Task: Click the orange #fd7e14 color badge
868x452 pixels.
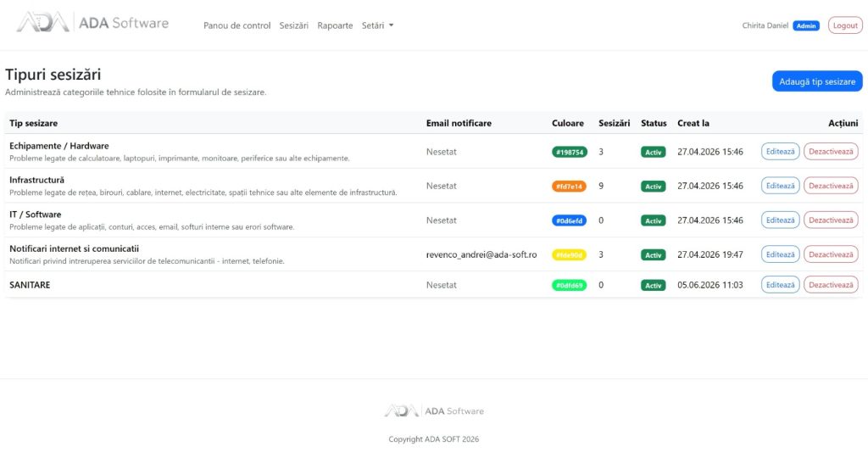Action: pos(569,187)
